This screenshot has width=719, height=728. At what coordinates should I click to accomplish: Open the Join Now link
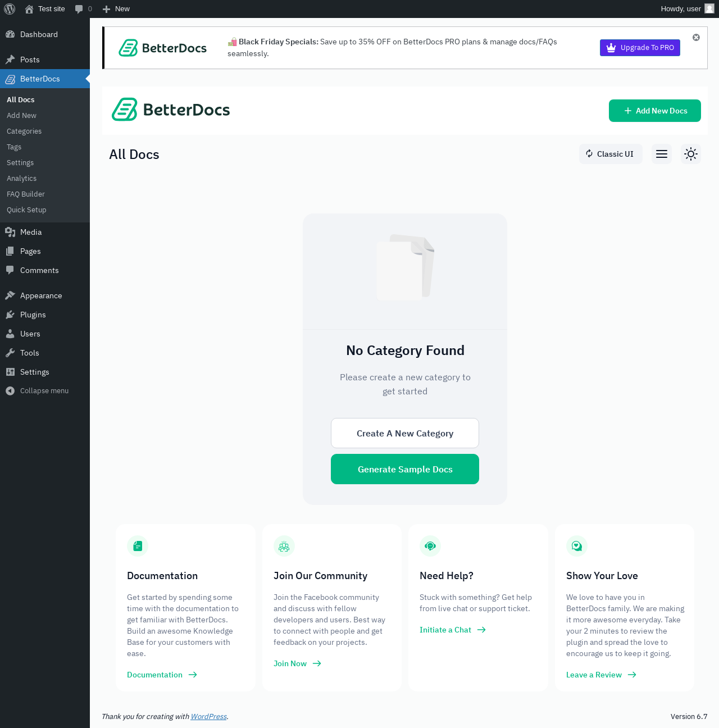tap(297, 663)
